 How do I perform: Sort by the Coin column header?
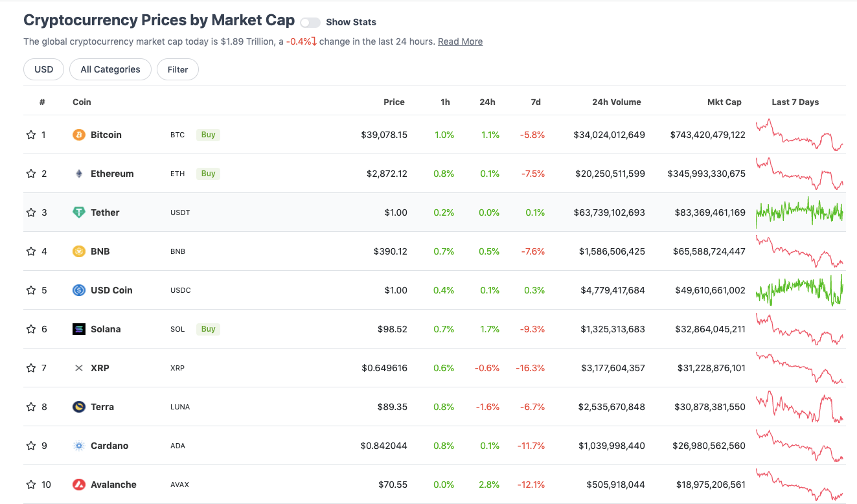[82, 102]
